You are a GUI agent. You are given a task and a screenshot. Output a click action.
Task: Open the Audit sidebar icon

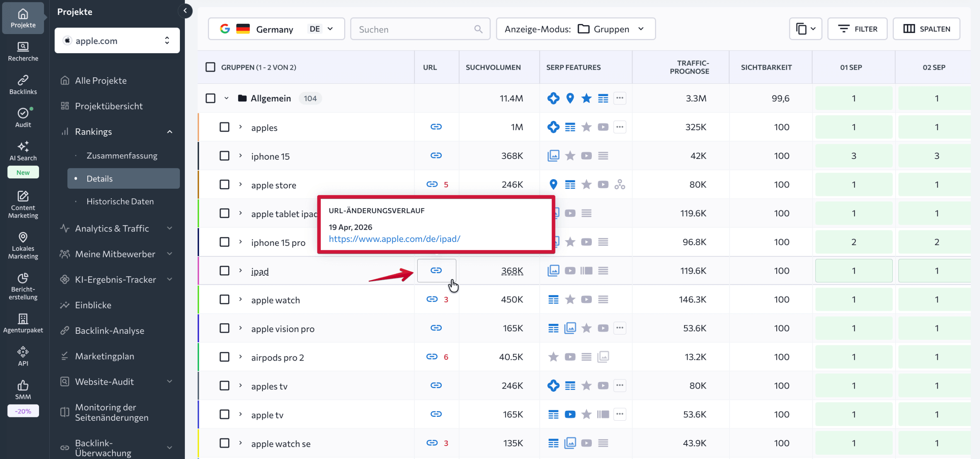(x=23, y=118)
